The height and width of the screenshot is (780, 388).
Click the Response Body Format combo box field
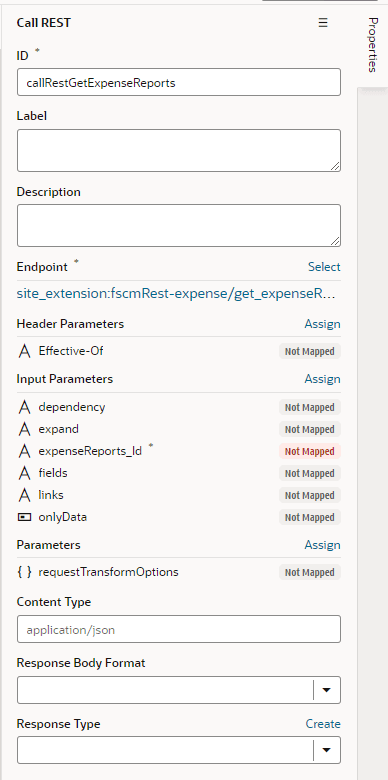click(179, 690)
